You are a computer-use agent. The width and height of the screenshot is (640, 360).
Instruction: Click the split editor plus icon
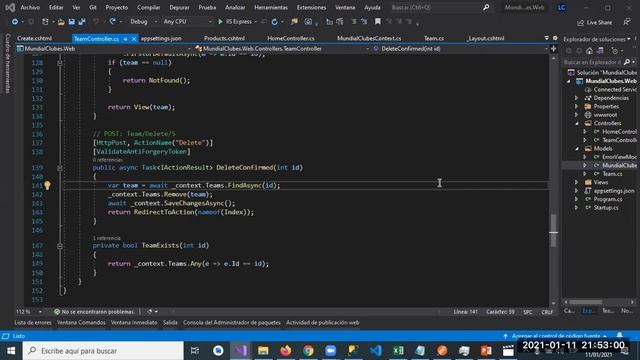pos(553,49)
